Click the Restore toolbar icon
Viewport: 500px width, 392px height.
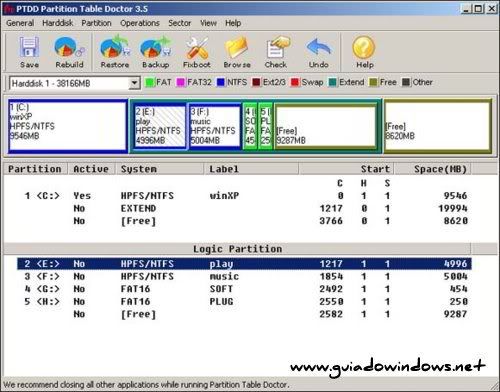115,47
